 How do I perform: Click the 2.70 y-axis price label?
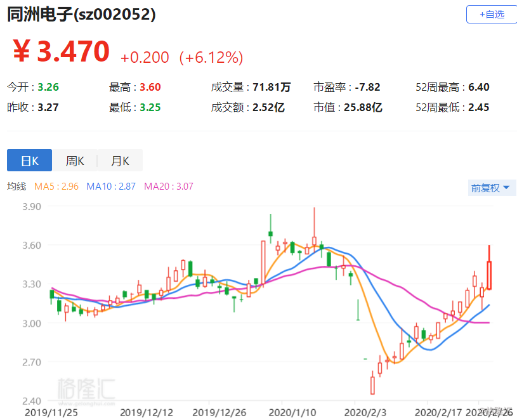[x=32, y=362]
